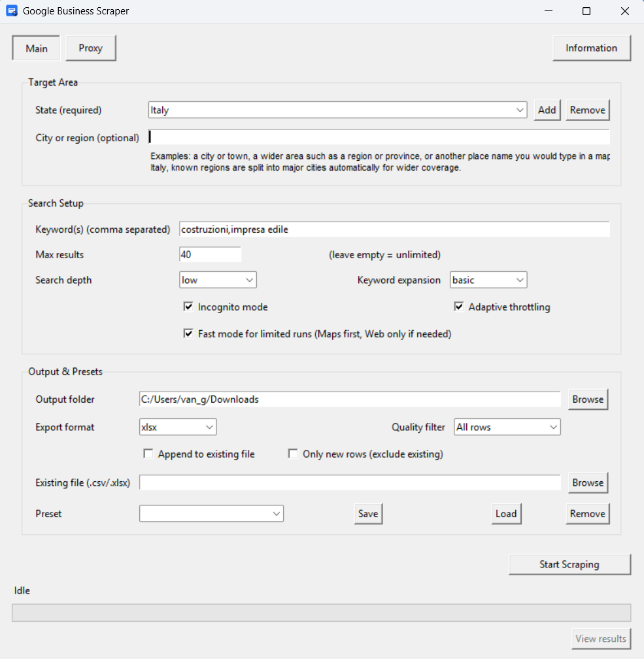Expand the State dropdown showing Italy

(520, 110)
